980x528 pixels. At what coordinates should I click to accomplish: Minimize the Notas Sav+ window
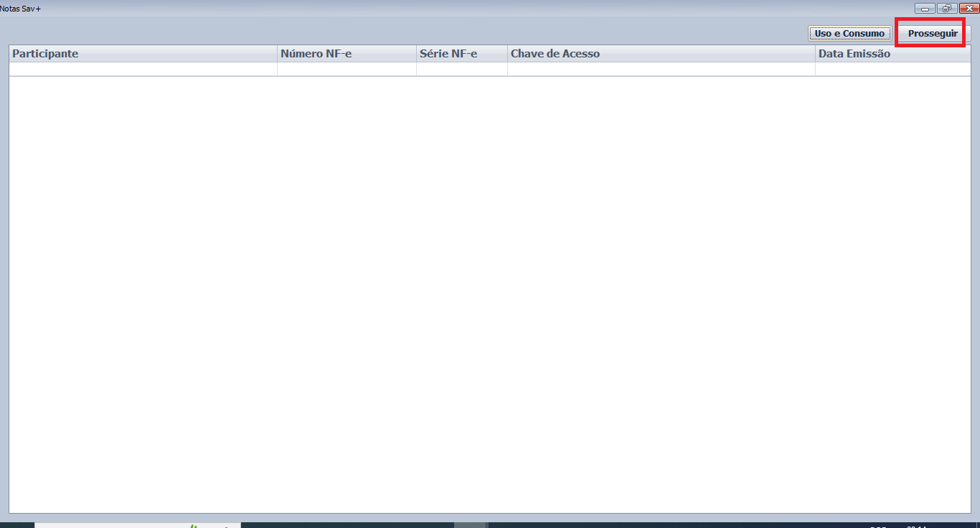(925, 9)
